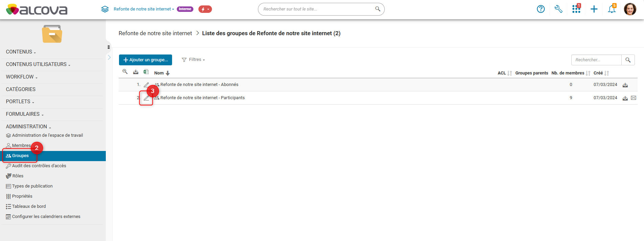The image size is (644, 241).
Task: Focus the site-wide search field
Action: coord(318,9)
